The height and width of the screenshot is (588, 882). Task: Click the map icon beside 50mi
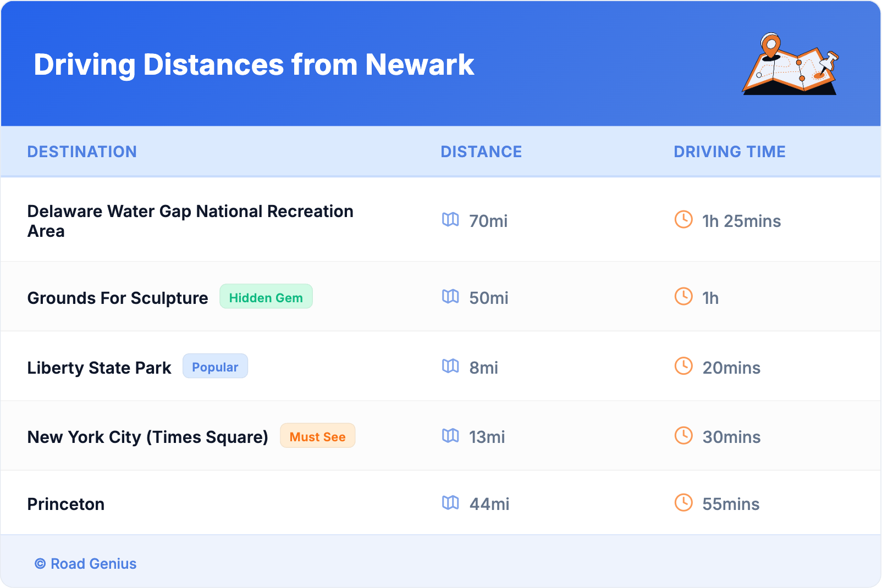tap(450, 297)
